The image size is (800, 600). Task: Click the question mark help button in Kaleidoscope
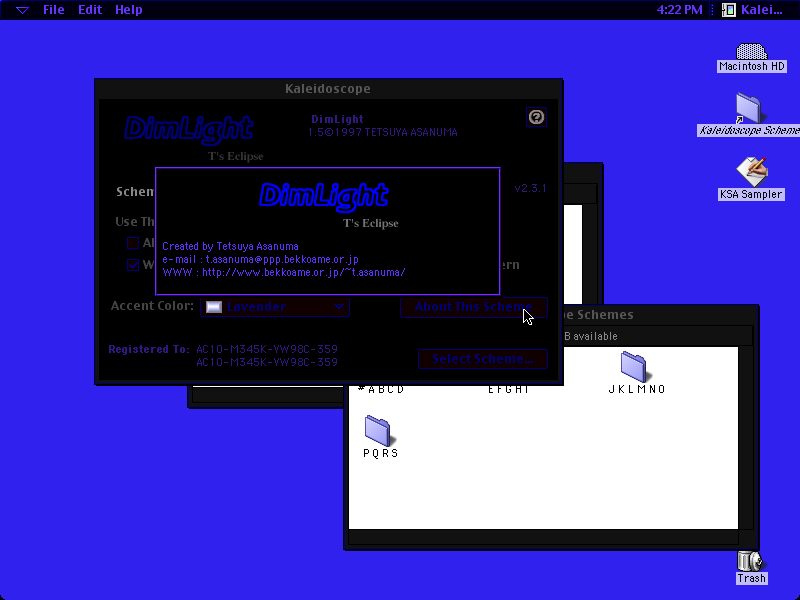[x=536, y=117]
